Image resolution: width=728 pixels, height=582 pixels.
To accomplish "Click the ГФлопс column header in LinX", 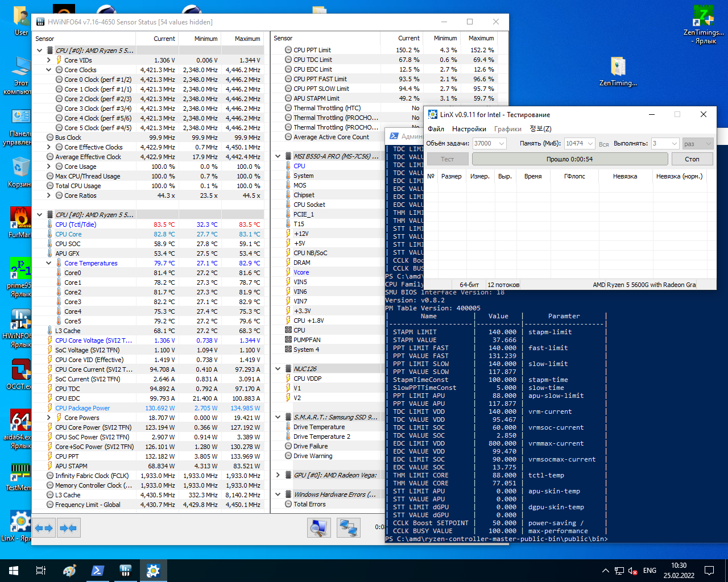I will 574,176.
